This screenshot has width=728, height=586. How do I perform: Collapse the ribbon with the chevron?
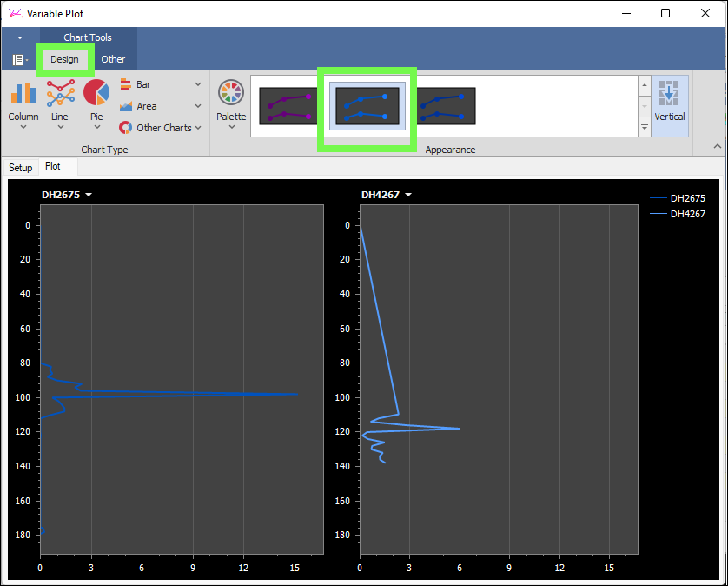point(718,146)
